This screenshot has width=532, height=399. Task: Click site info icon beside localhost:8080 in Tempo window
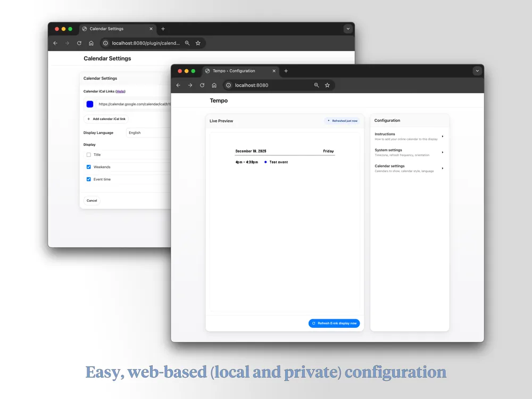(228, 85)
